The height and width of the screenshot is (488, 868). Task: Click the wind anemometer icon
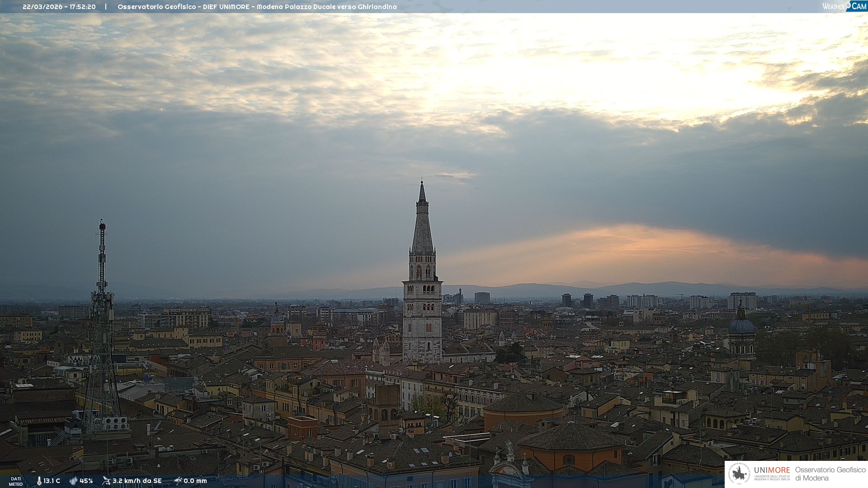[106, 481]
